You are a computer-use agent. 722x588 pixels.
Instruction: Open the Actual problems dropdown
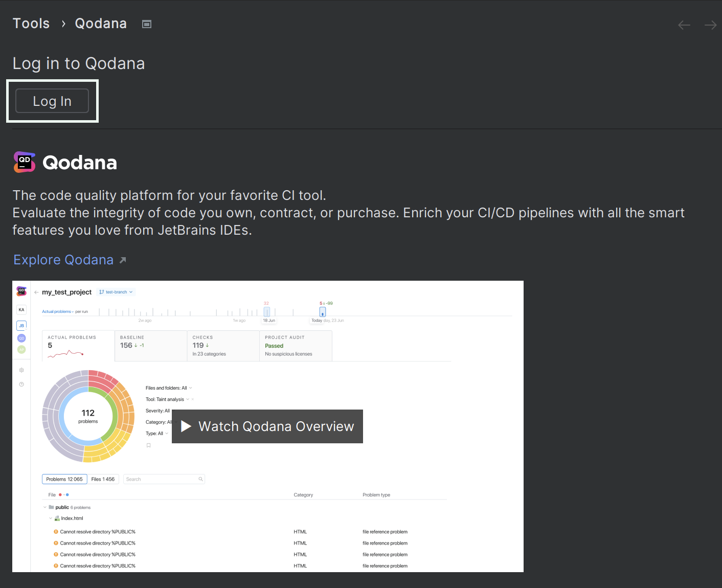(57, 311)
